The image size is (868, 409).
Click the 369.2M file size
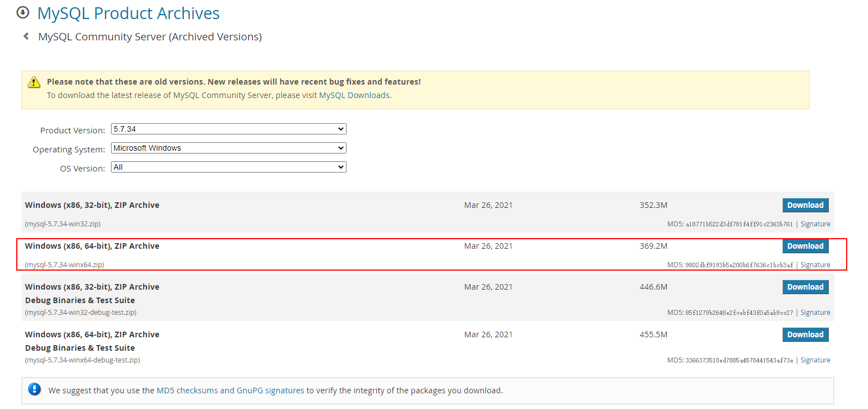pyautogui.click(x=653, y=246)
